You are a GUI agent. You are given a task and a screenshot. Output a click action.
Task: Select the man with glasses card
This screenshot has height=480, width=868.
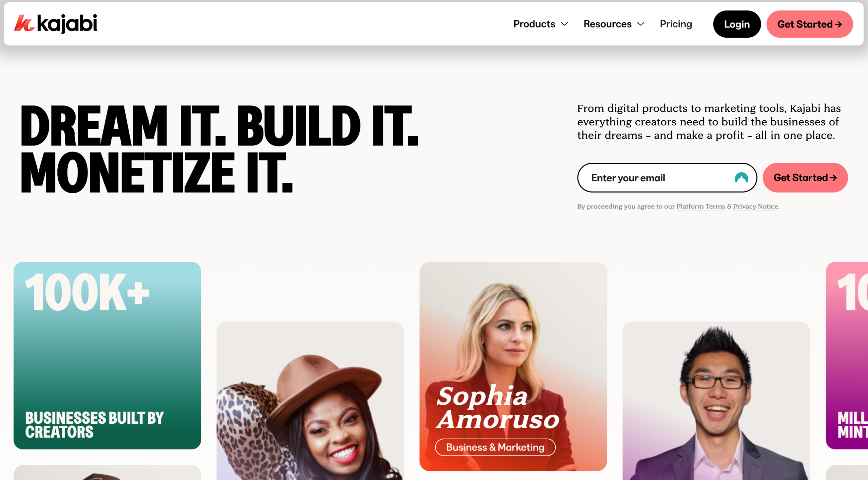[x=716, y=401]
